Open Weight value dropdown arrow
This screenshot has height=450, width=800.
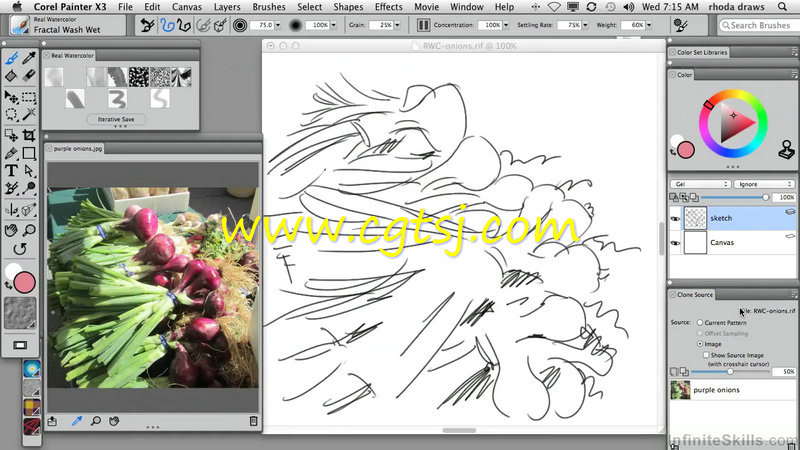click(x=648, y=25)
